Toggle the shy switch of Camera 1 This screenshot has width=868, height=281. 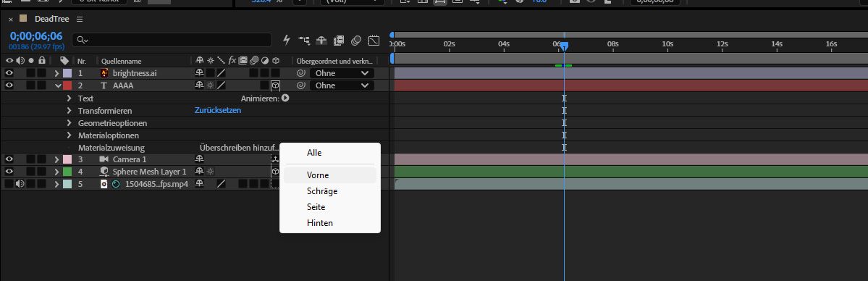(x=199, y=159)
